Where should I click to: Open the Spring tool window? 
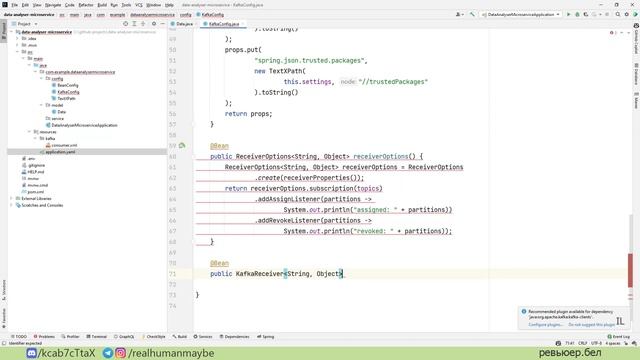pos(266,337)
